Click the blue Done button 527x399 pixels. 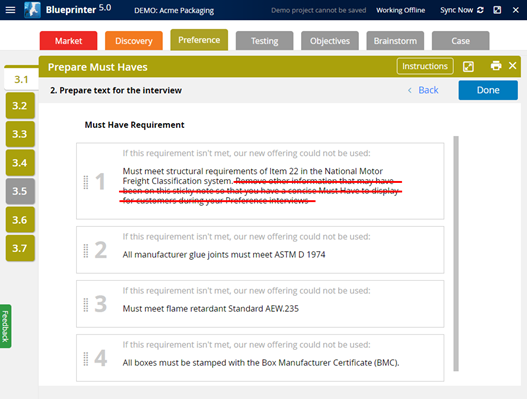tap(488, 90)
